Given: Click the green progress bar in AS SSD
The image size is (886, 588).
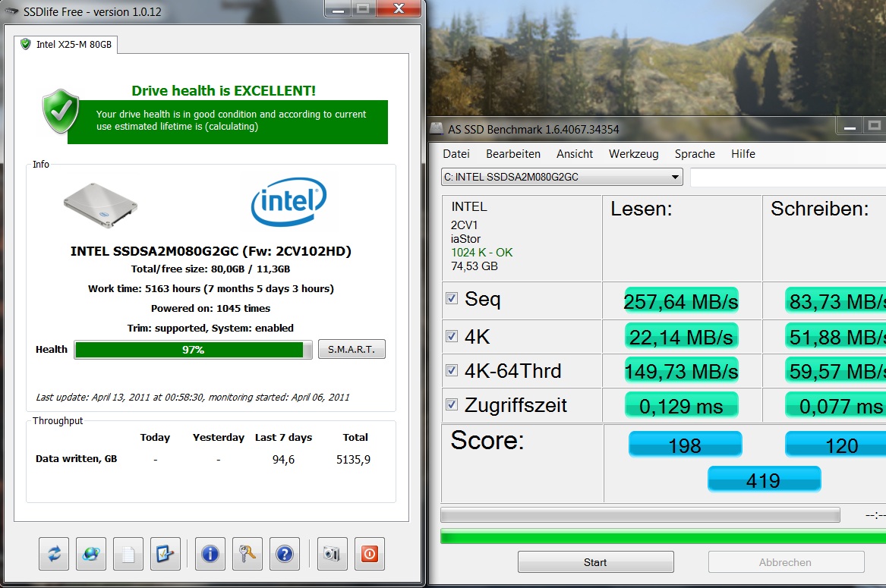Looking at the screenshot, I should 663,536.
